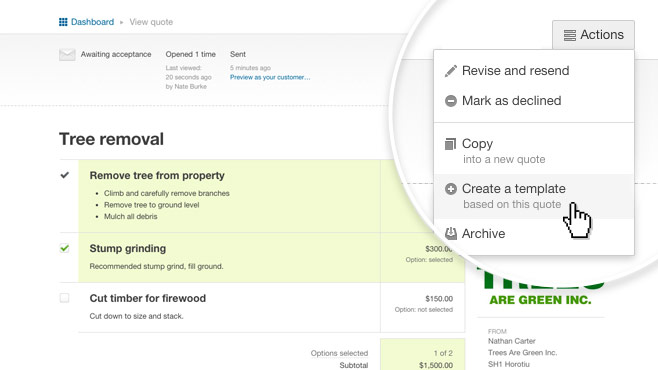
Task: Click Mulch all debris bullet
Action: click(131, 216)
